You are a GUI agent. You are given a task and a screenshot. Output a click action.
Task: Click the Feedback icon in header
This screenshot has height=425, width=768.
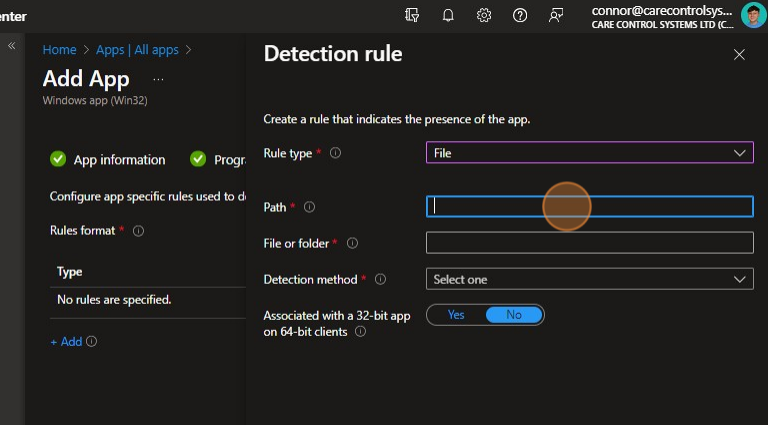tap(556, 15)
